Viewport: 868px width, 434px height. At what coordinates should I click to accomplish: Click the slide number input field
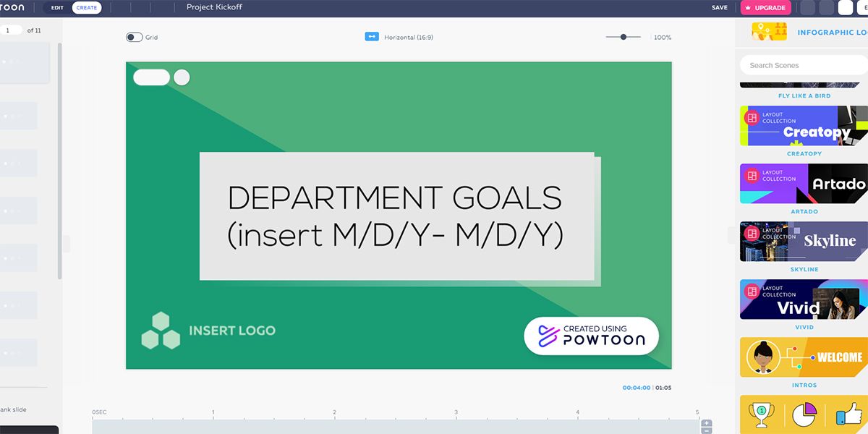pyautogui.click(x=12, y=30)
